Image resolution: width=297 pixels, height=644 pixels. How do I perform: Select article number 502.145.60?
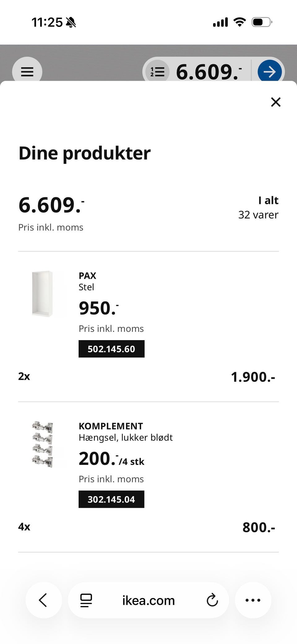111,349
